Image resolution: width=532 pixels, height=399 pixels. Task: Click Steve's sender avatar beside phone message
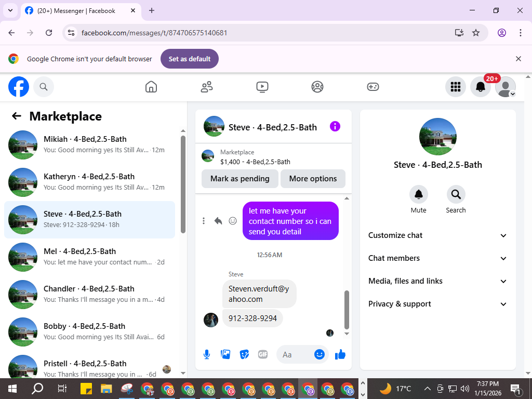point(211,320)
